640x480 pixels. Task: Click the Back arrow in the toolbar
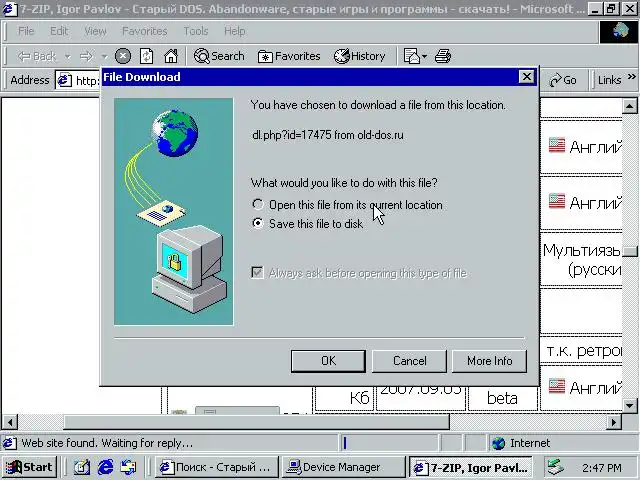pos(36,56)
